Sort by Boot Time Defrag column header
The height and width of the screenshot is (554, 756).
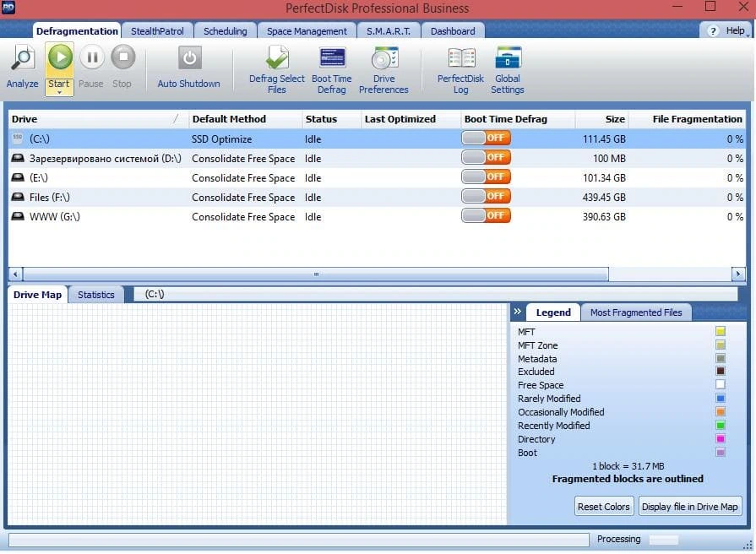[x=518, y=119]
